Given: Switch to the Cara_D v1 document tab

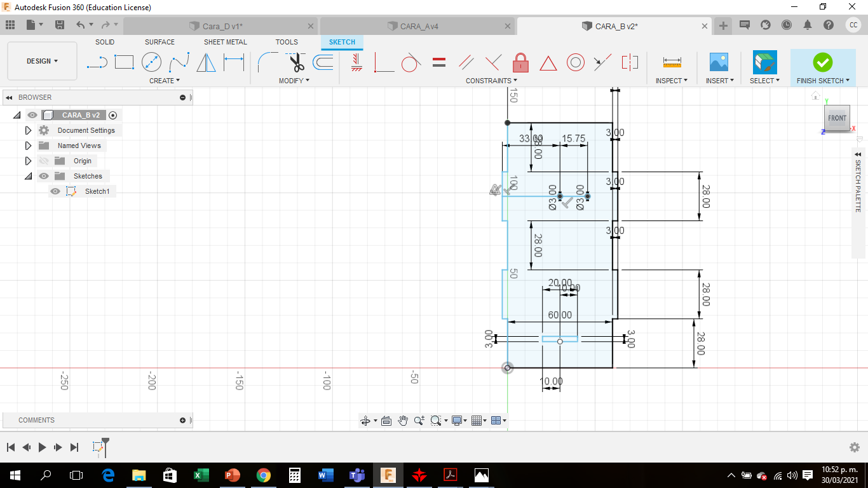Looking at the screenshot, I should 221,26.
